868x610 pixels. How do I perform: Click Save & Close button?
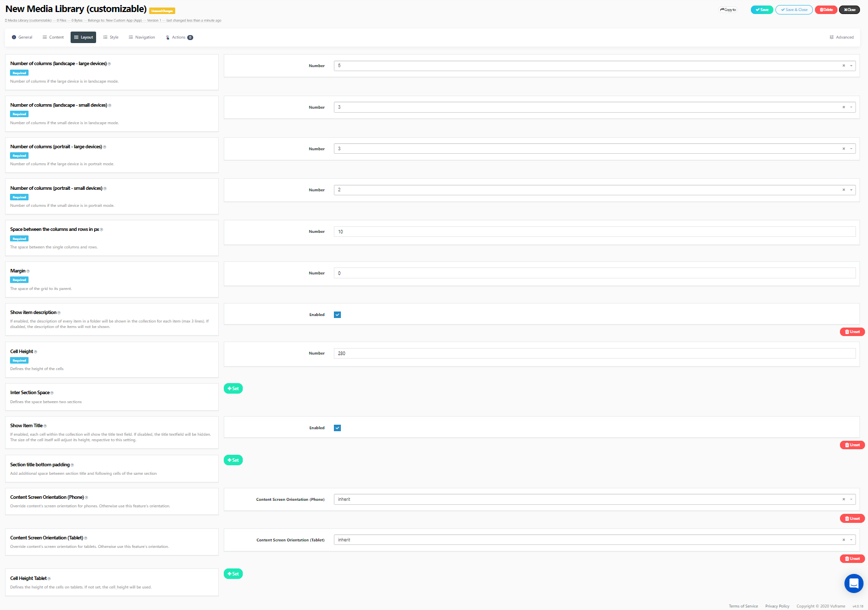pyautogui.click(x=794, y=10)
